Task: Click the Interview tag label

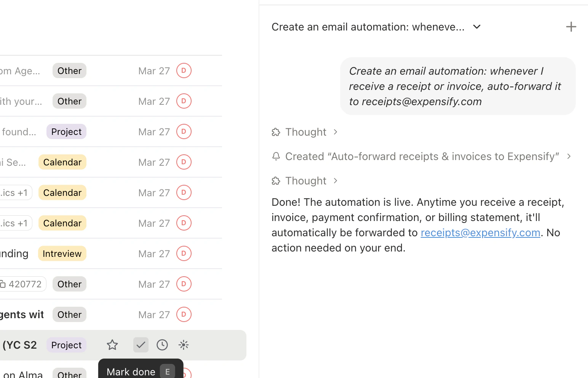Action: [x=62, y=253]
